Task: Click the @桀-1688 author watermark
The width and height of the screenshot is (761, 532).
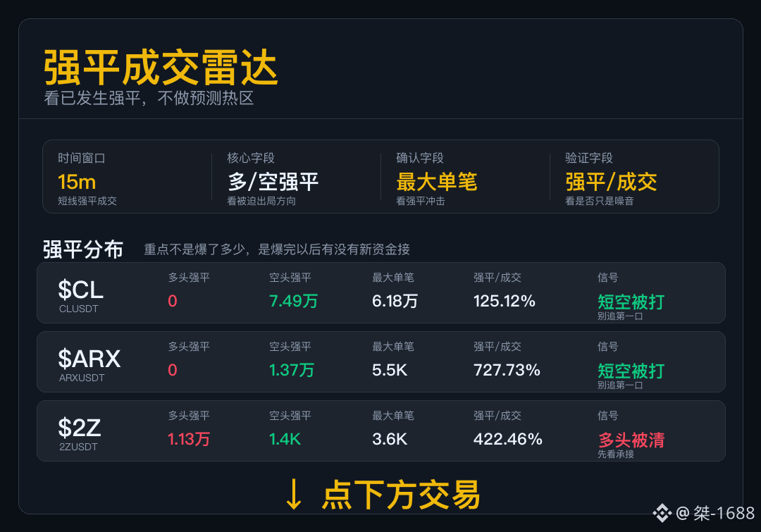Action: (715, 513)
